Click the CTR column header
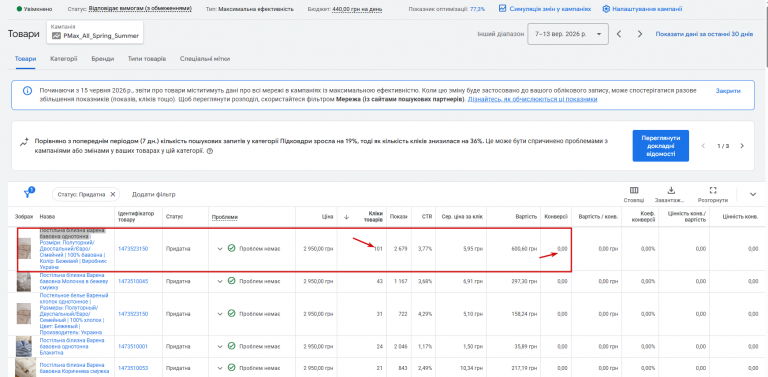768x377 pixels. [427, 217]
